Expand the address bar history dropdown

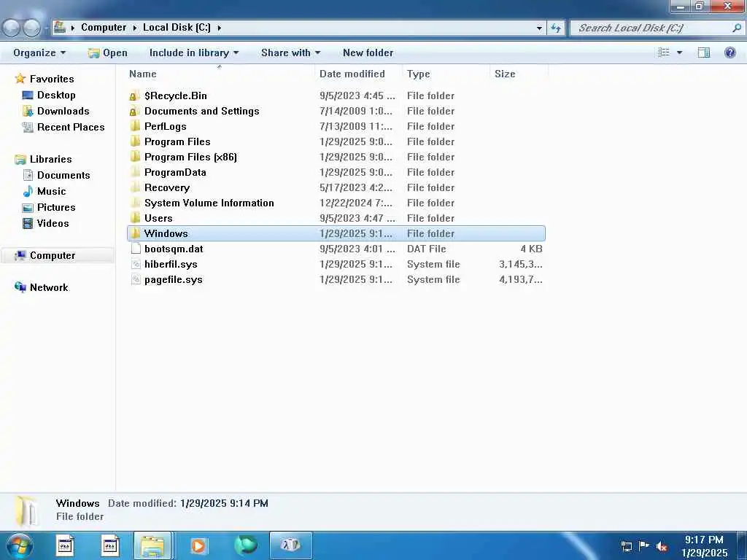(x=539, y=28)
